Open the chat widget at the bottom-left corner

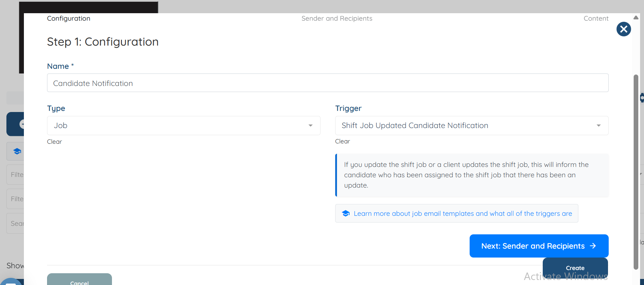click(10, 282)
